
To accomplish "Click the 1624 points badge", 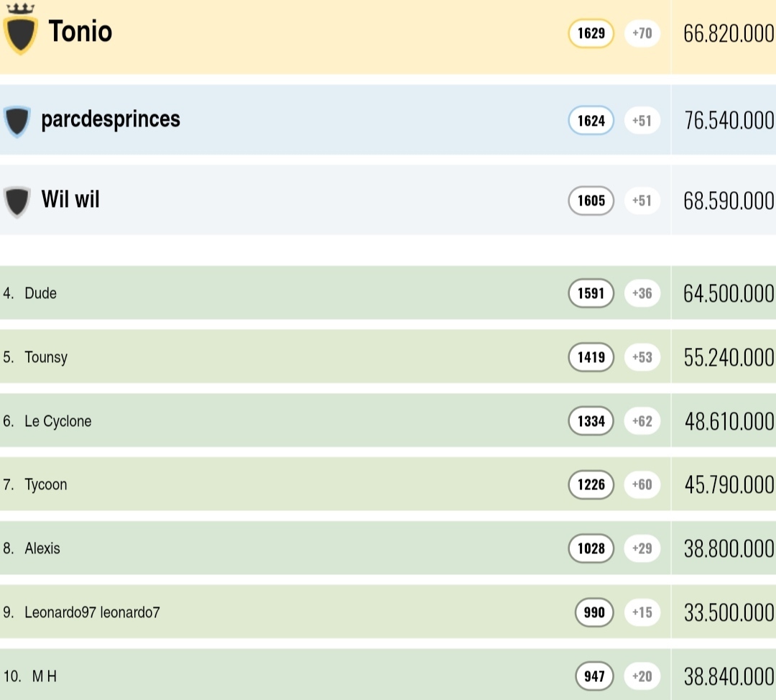I will coord(591,121).
